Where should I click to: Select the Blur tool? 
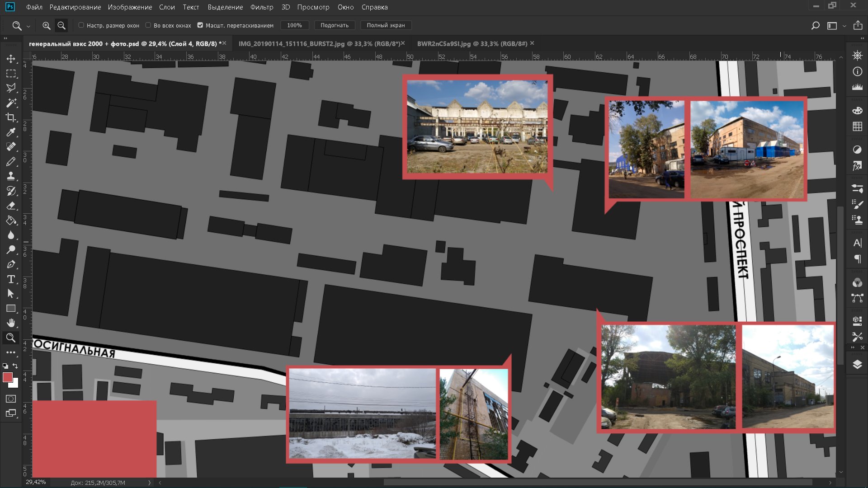(11, 235)
